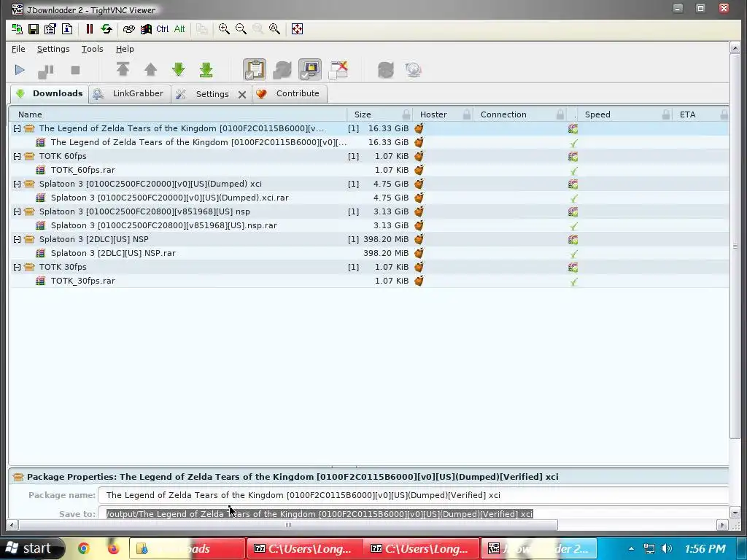Screen dimensions: 747x560
Task: Select the Downloads tab
Action: [x=49, y=93]
